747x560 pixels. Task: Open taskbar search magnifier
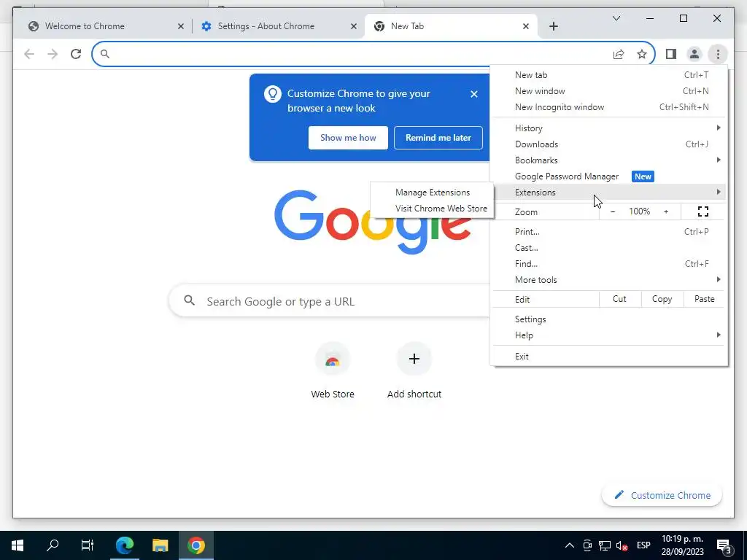click(53, 545)
